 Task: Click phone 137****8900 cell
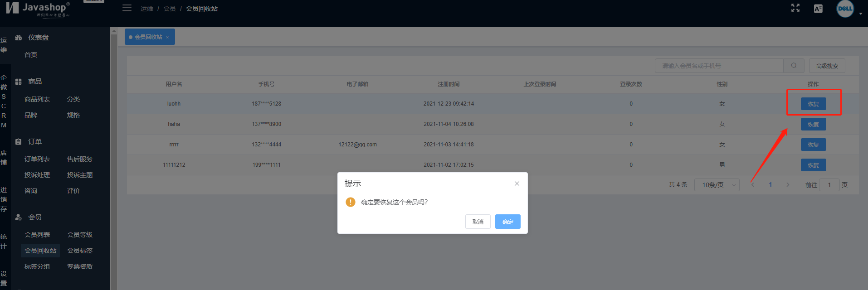(267, 124)
